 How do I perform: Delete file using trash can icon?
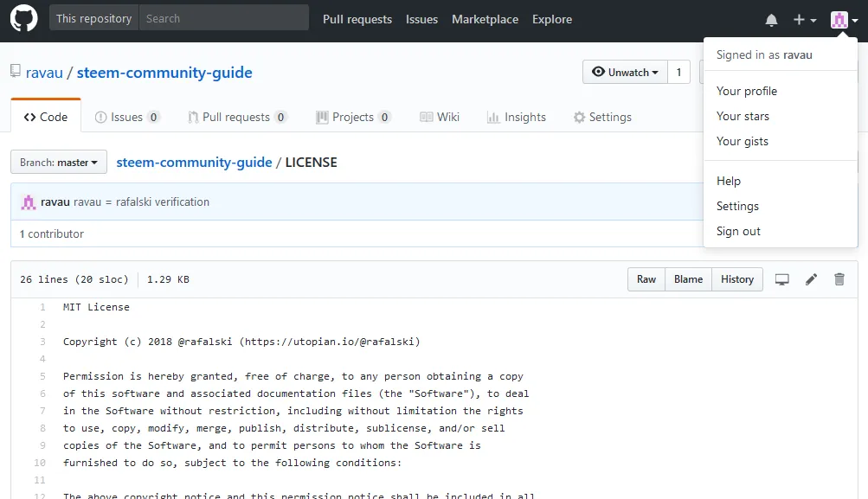tap(839, 279)
